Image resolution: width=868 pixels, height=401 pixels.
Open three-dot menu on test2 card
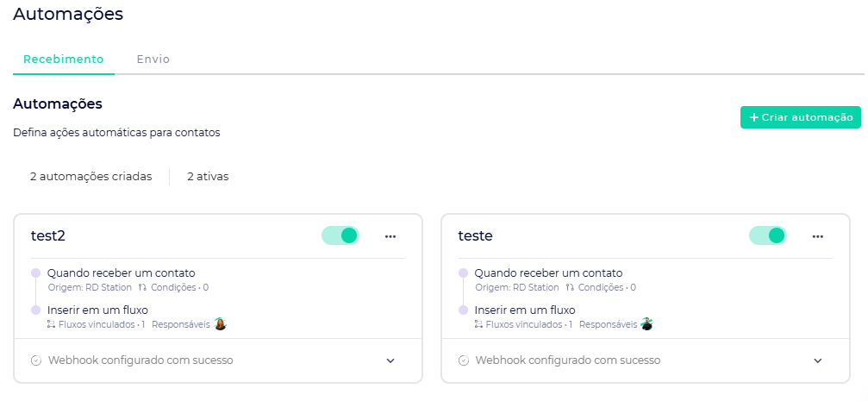(390, 235)
